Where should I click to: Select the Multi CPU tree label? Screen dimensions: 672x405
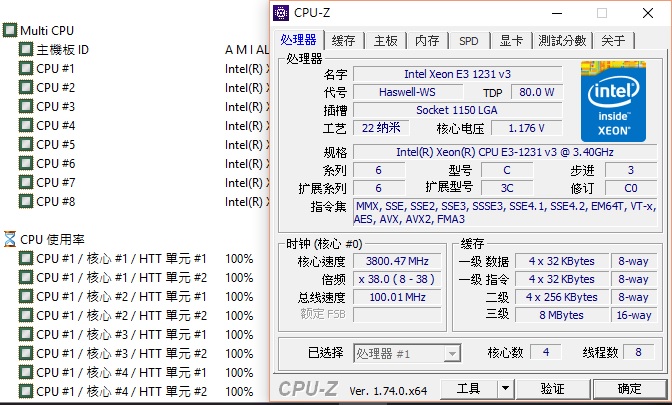(x=47, y=30)
